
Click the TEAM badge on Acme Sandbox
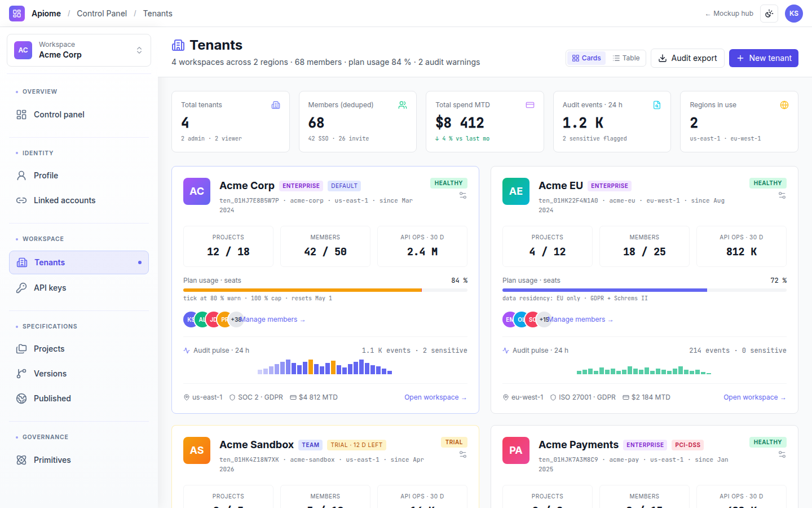[x=310, y=445]
